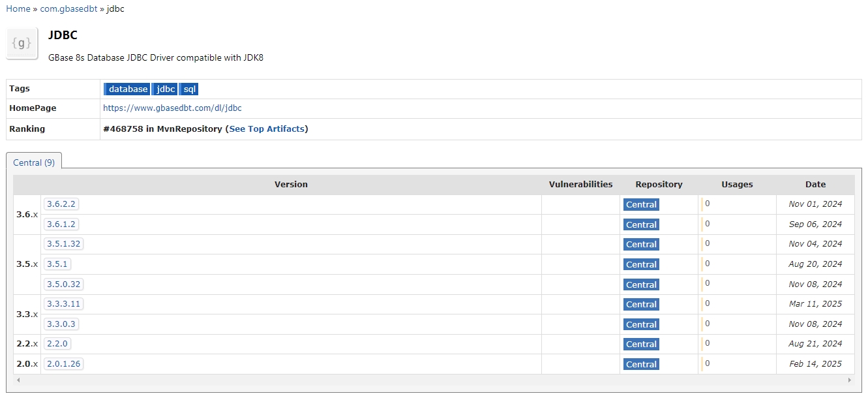Click the date Sep 06, 2024
This screenshot has width=868, height=398.
point(815,224)
